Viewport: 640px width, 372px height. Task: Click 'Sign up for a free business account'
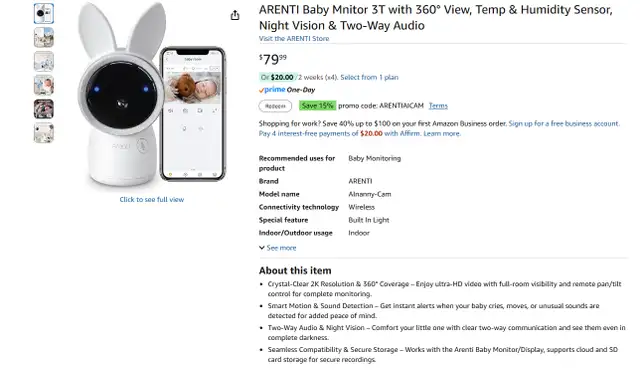point(564,123)
